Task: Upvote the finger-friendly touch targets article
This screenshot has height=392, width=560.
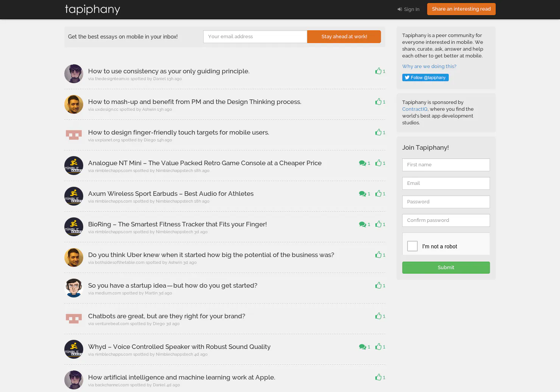Action: pyautogui.click(x=380, y=132)
